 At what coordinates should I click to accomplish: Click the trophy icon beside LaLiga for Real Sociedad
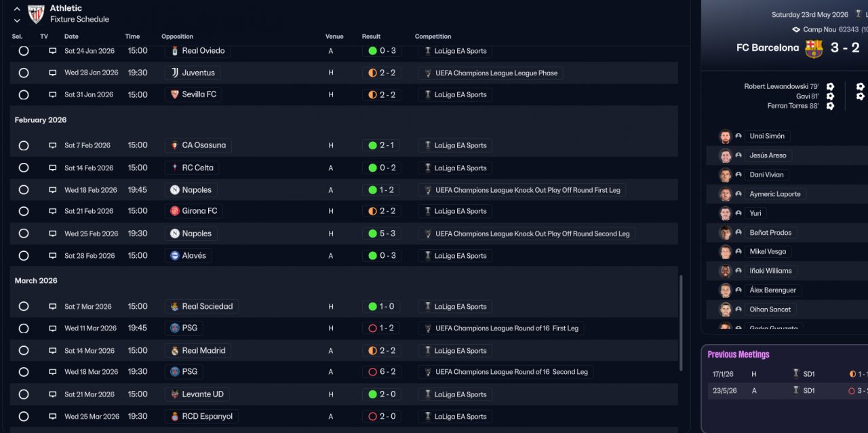tap(427, 307)
